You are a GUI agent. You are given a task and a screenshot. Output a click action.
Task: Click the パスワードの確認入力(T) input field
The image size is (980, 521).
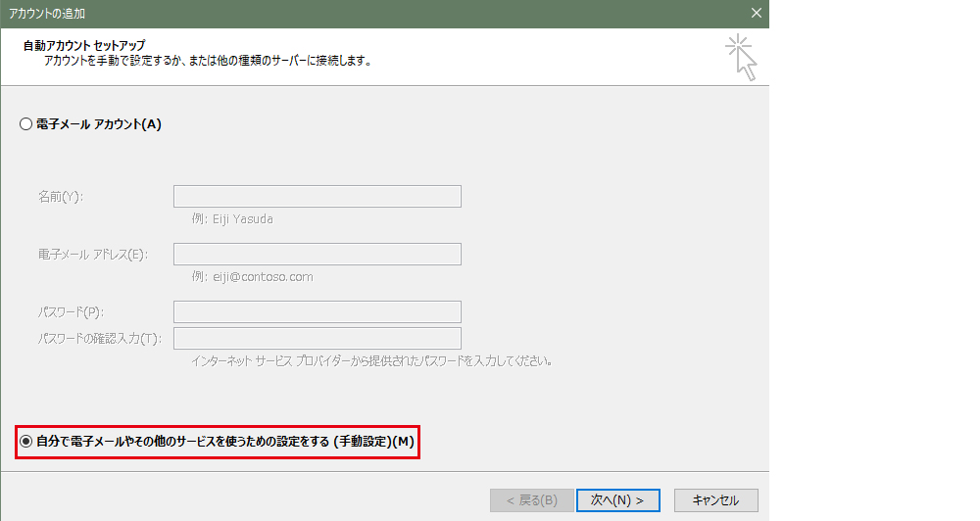click(318, 339)
